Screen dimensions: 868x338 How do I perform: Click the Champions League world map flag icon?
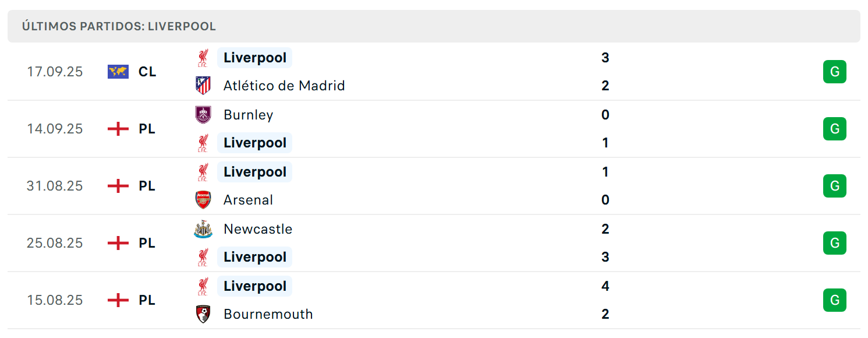tap(118, 72)
